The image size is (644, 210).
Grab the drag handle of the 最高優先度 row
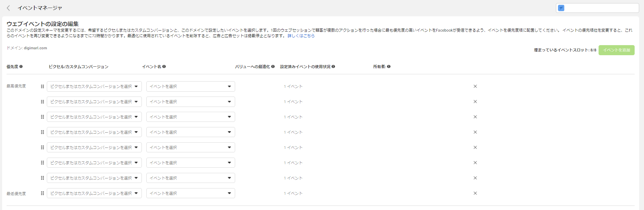[42, 86]
